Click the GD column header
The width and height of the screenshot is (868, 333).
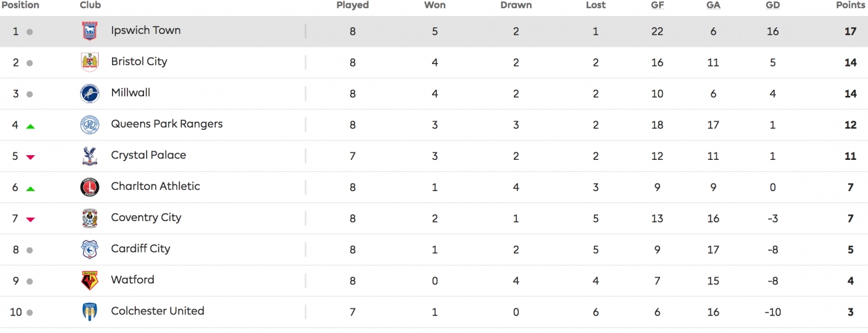point(773,5)
